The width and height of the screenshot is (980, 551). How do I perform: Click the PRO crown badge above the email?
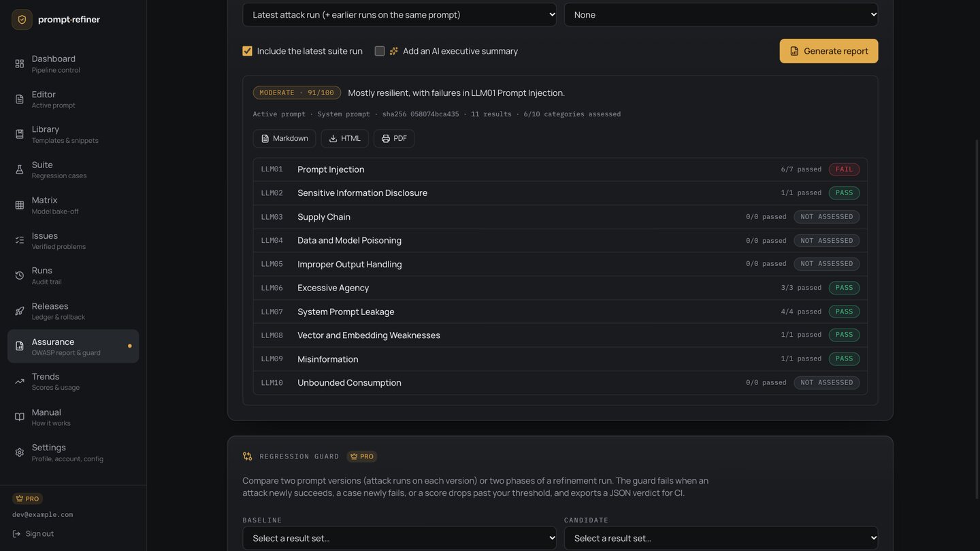pos(27,499)
